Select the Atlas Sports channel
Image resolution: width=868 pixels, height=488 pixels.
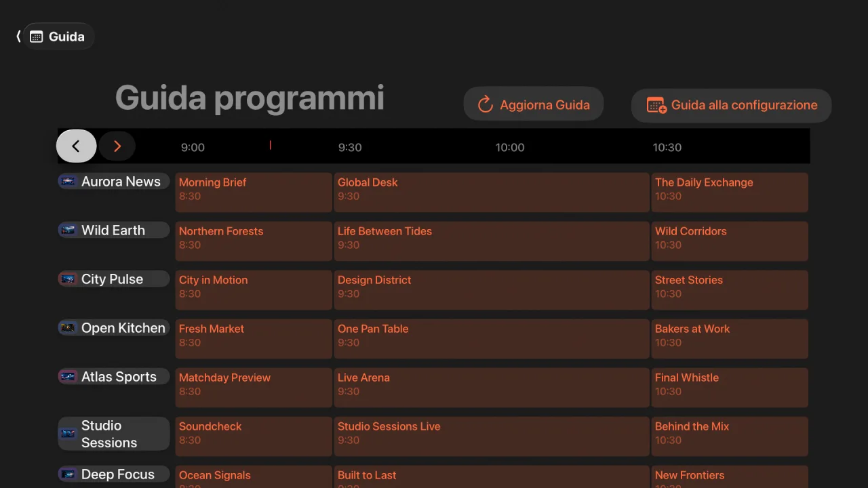[x=114, y=376]
